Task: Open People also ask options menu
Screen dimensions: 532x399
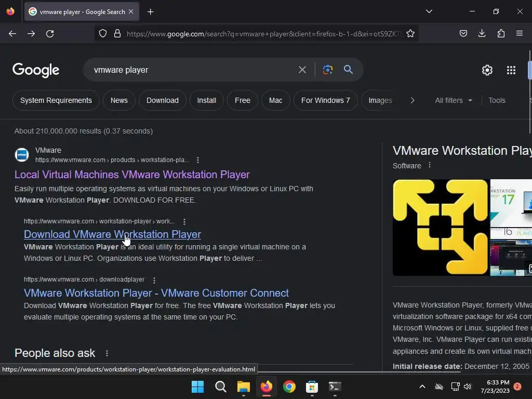Action: (107, 353)
